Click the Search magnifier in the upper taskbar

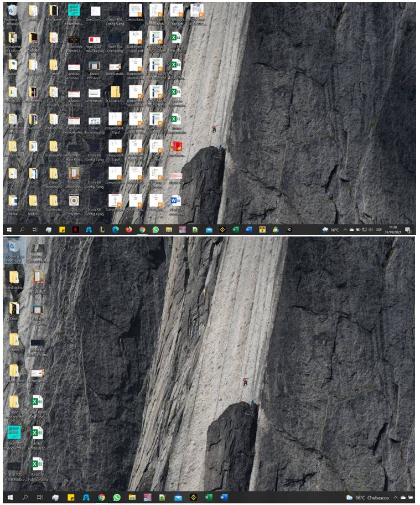pyautogui.click(x=22, y=230)
